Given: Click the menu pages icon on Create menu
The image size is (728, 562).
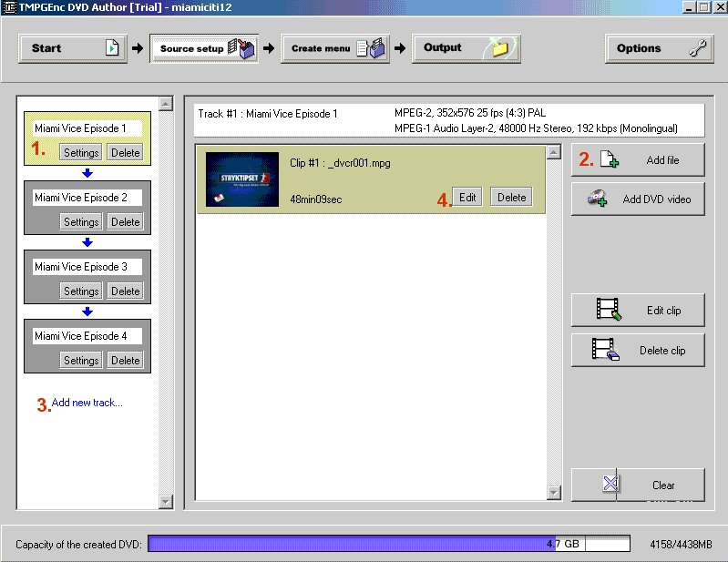Looking at the screenshot, I should (x=372, y=48).
